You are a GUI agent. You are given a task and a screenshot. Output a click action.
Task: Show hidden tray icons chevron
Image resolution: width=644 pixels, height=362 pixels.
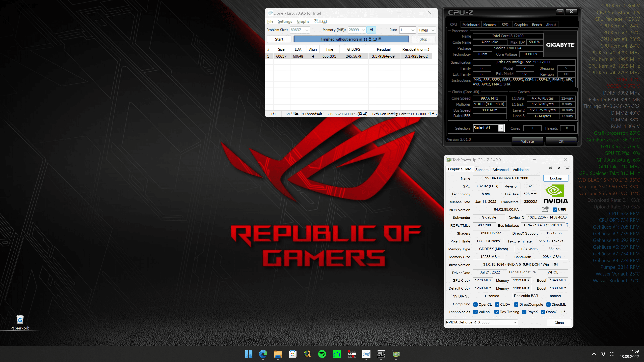[594, 354]
